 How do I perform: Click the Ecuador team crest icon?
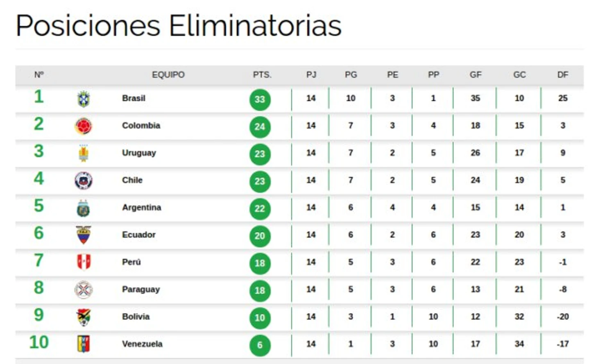(84, 235)
